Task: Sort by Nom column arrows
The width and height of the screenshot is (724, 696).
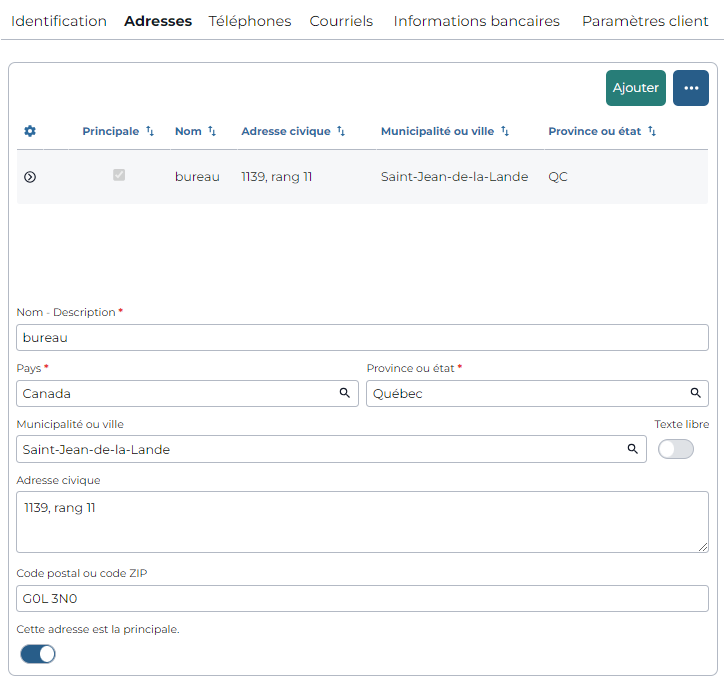Action: point(212,131)
